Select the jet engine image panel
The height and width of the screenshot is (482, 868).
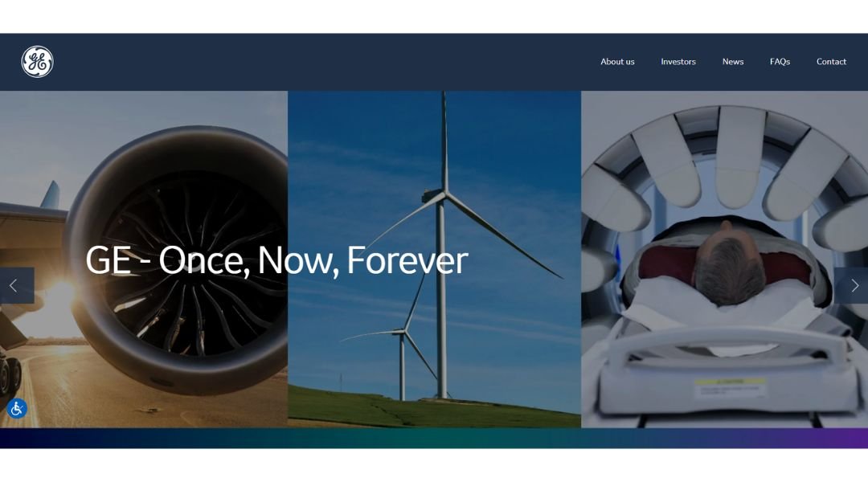144,259
